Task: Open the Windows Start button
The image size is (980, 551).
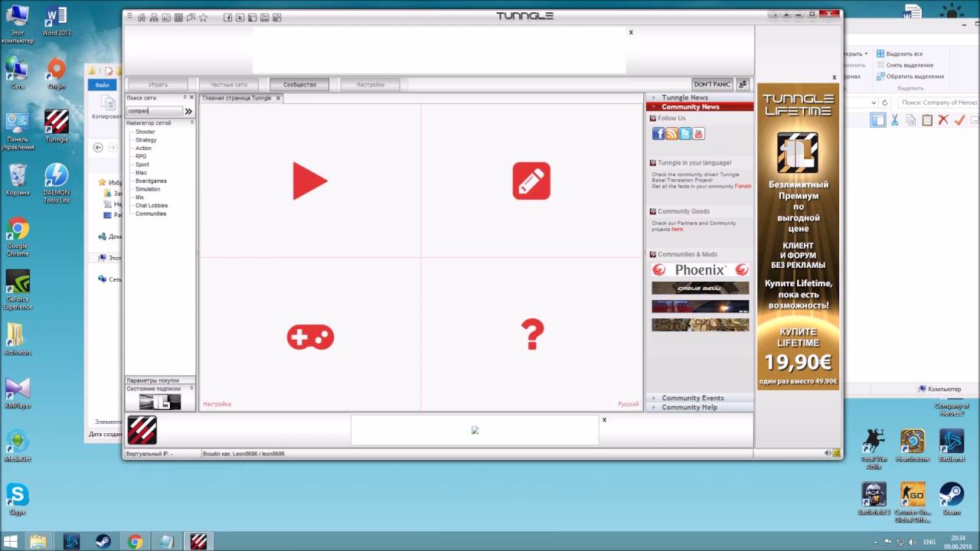Action: [11, 542]
